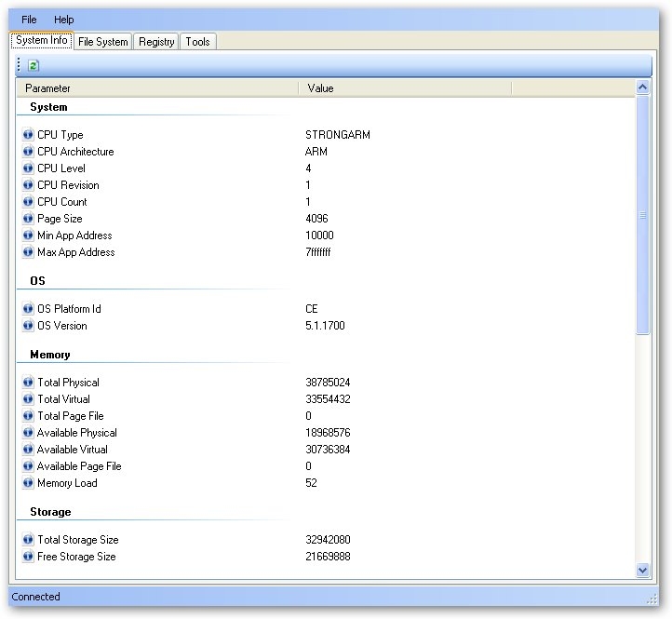Click the System group header
Image resolution: width=672 pixels, height=619 pixels.
click(x=48, y=107)
